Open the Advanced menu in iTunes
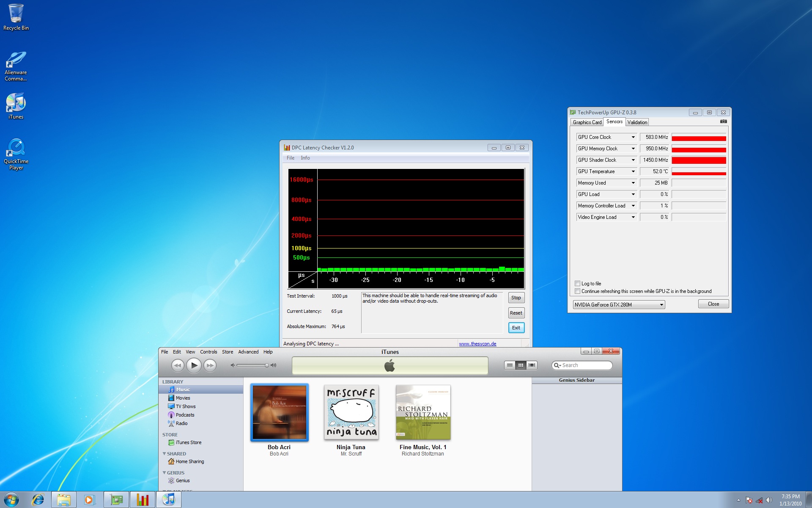The image size is (812, 508). (248, 352)
